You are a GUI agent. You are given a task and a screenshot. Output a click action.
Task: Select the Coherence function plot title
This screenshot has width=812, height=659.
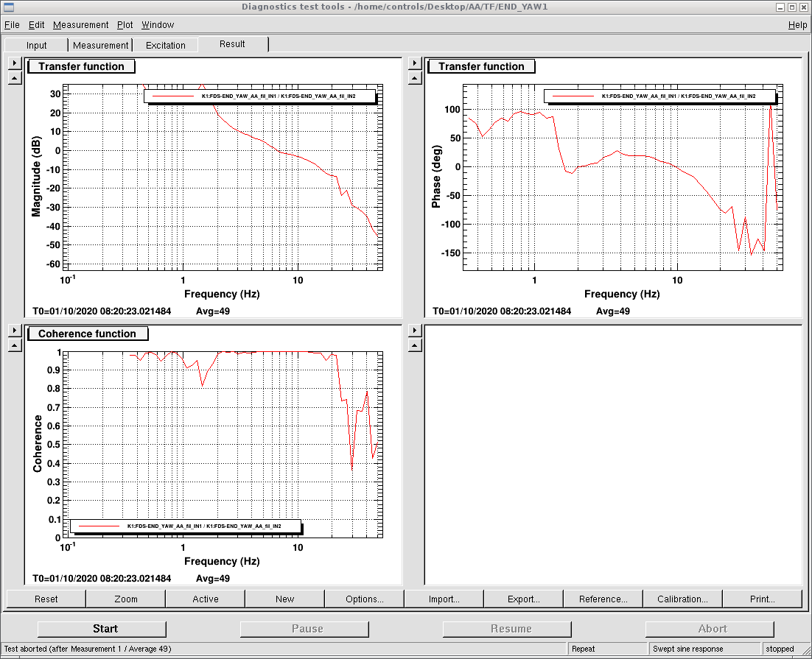[87, 334]
